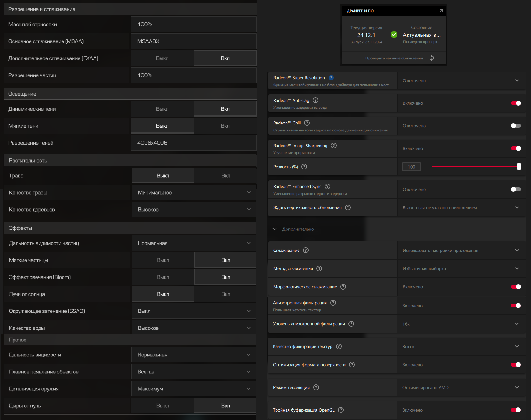Image resolution: width=531 pixels, height=420 pixels.
Task: Click the MSAA8X setting field
Action: (194, 41)
